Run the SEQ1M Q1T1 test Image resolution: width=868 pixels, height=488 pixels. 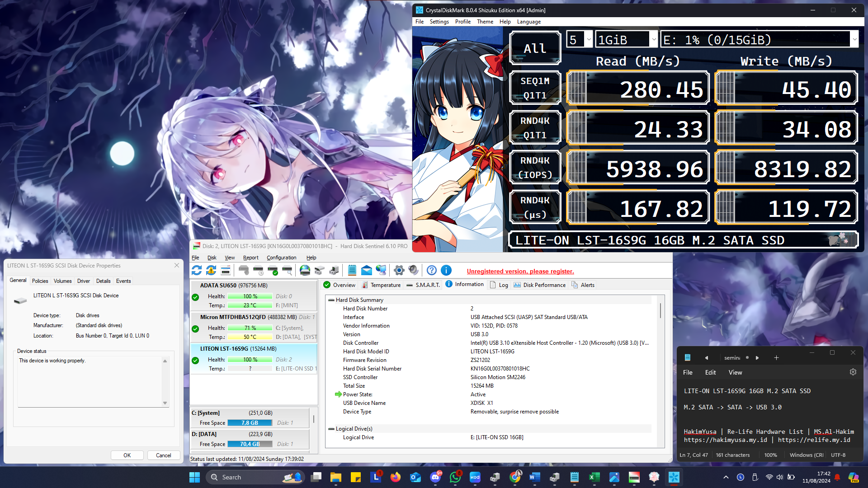[535, 88]
